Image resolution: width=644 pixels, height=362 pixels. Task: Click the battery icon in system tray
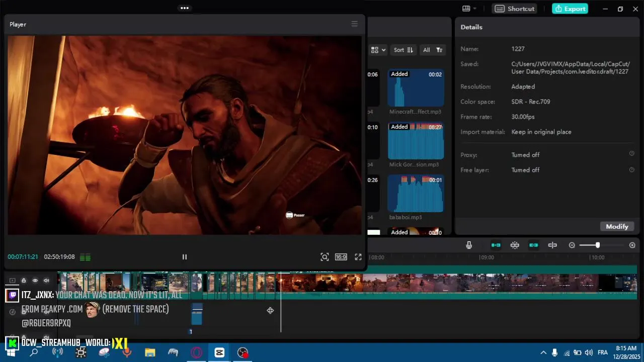[578, 352]
